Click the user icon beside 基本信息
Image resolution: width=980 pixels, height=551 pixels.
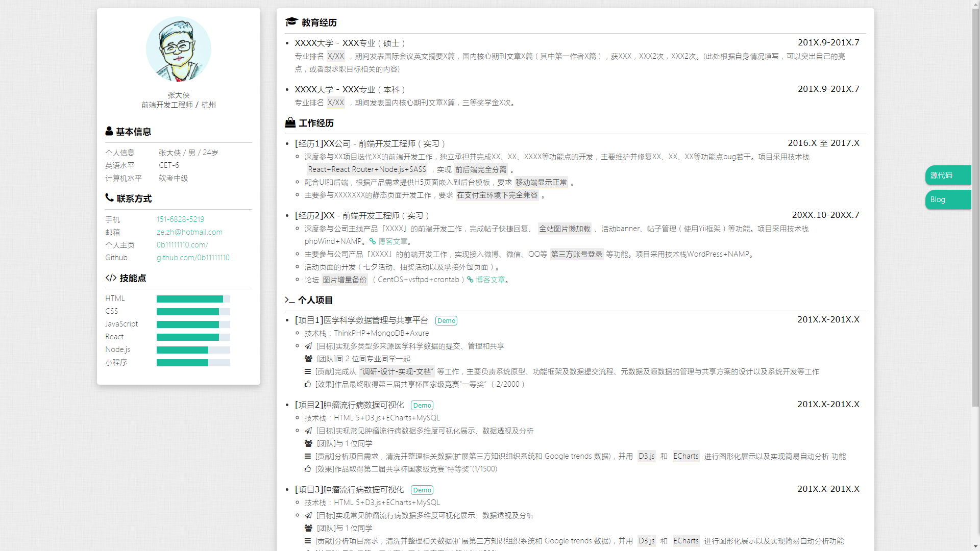tap(109, 131)
